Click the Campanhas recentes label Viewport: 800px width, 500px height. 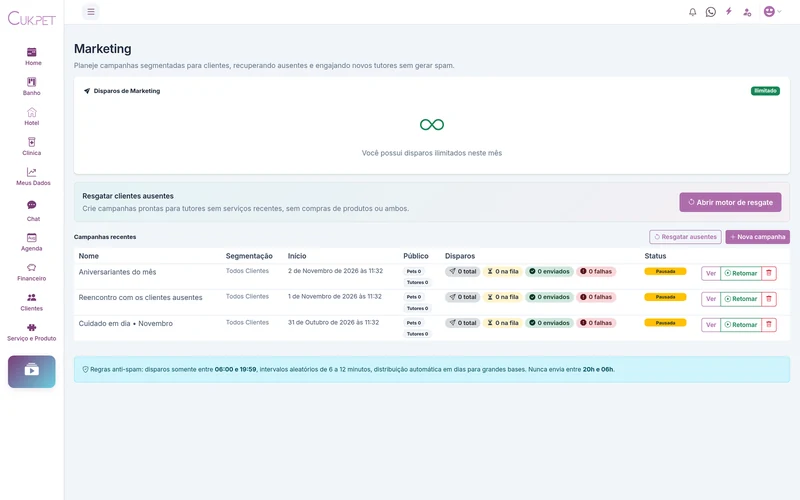[105, 237]
